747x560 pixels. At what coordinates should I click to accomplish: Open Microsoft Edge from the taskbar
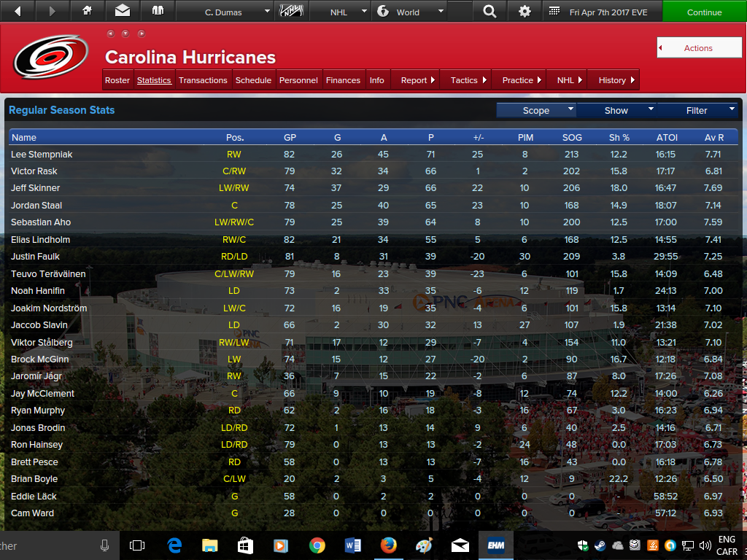[175, 545]
